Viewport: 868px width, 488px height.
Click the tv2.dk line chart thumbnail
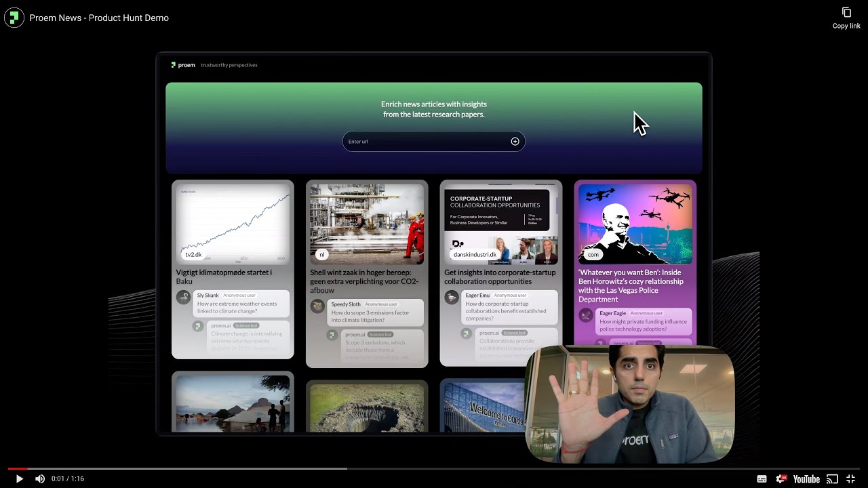tap(233, 224)
